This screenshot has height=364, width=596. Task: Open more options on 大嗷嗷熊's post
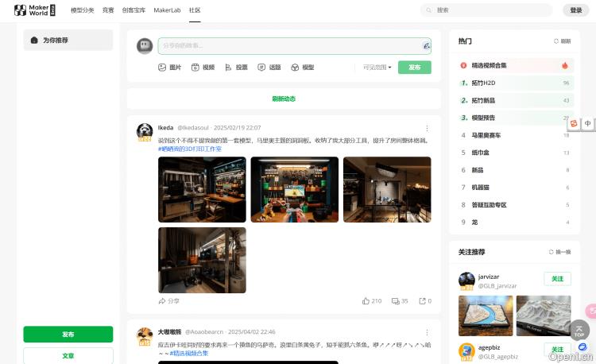tap(427, 332)
